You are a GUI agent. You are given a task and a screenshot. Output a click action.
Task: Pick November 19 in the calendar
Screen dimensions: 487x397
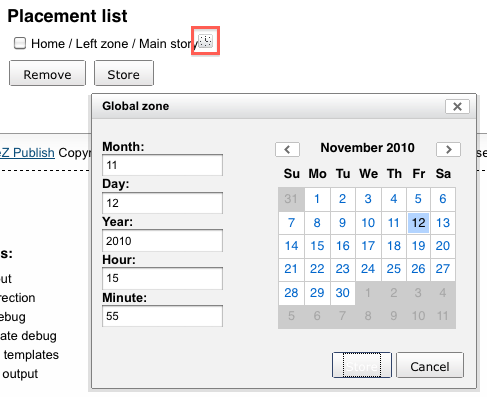418,246
